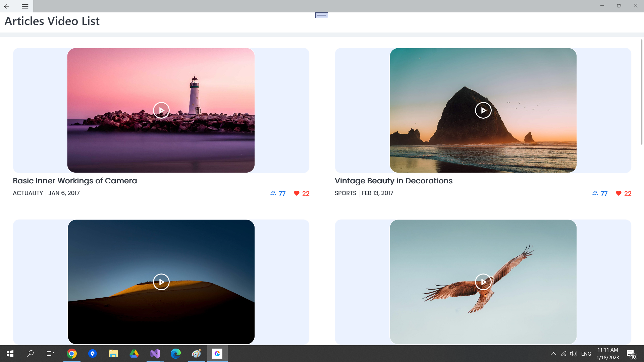The height and width of the screenshot is (362, 644).
Task: Like the Camera article with heart icon
Action: pos(297,193)
